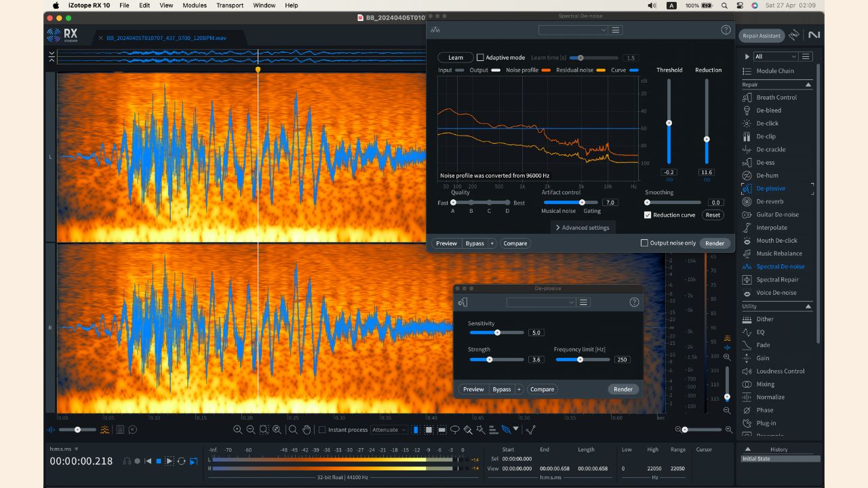Click Render in Spectral De-noise
868x488 pixels.
click(715, 243)
